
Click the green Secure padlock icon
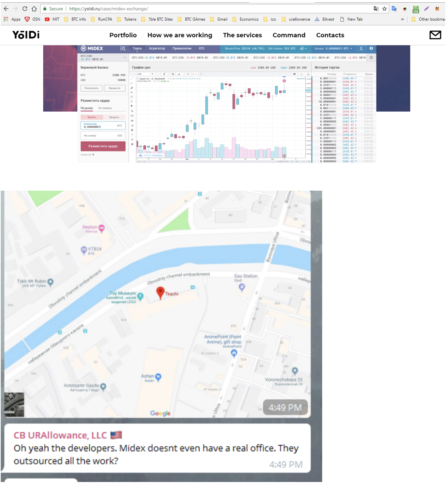(x=45, y=8)
